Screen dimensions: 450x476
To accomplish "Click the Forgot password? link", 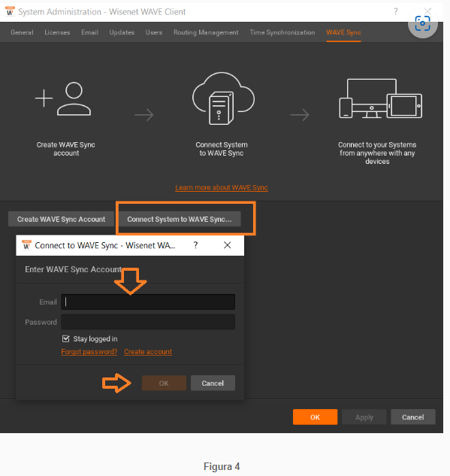I will 89,351.
